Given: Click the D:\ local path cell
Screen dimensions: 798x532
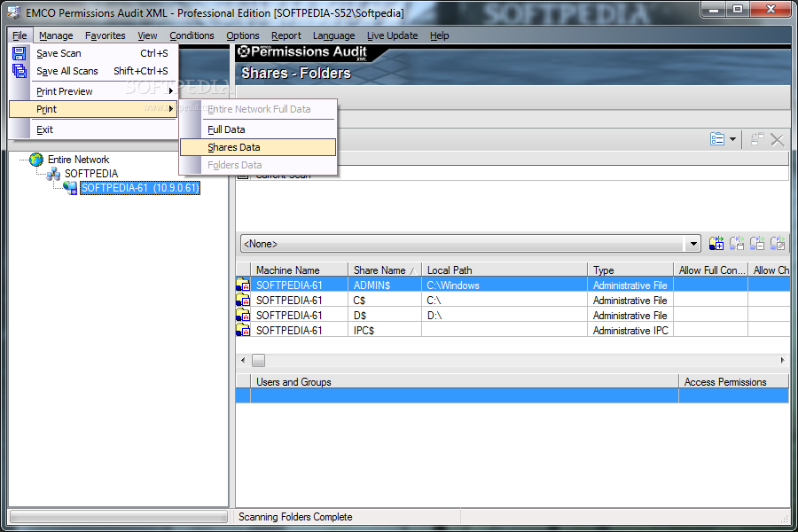Looking at the screenshot, I should (x=505, y=315).
